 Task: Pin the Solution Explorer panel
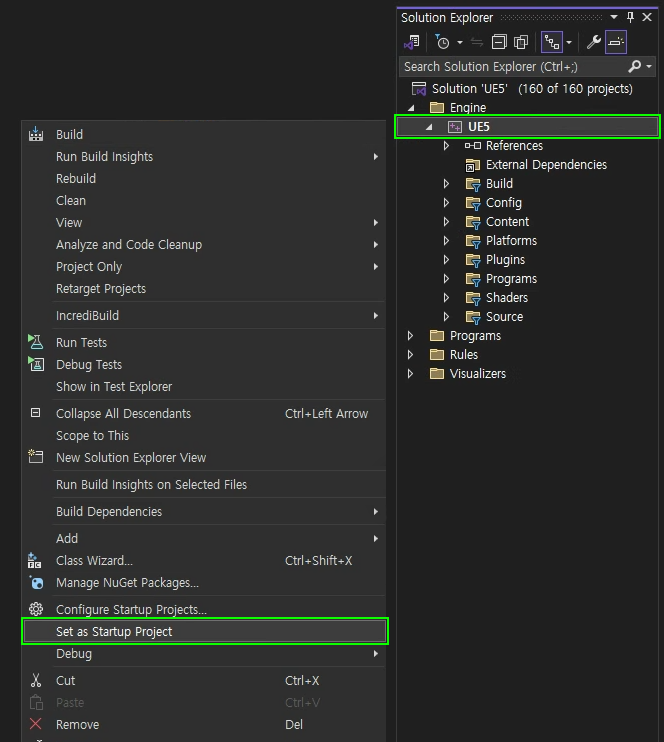pos(630,17)
